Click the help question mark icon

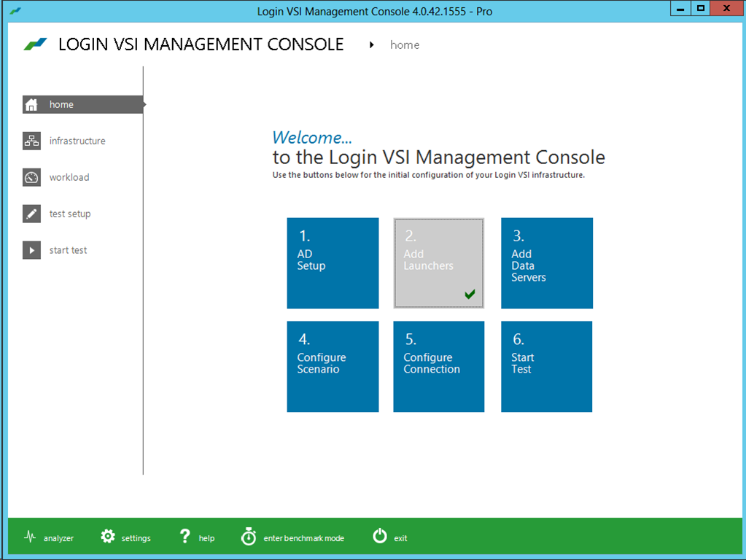pos(184,537)
